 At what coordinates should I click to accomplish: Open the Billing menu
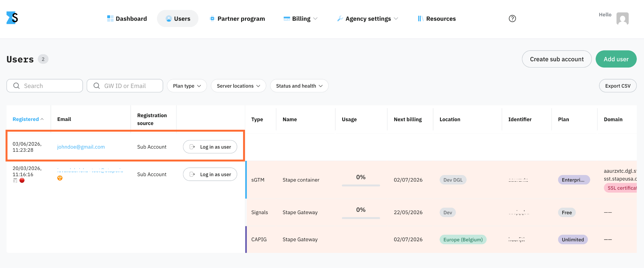coord(300,19)
